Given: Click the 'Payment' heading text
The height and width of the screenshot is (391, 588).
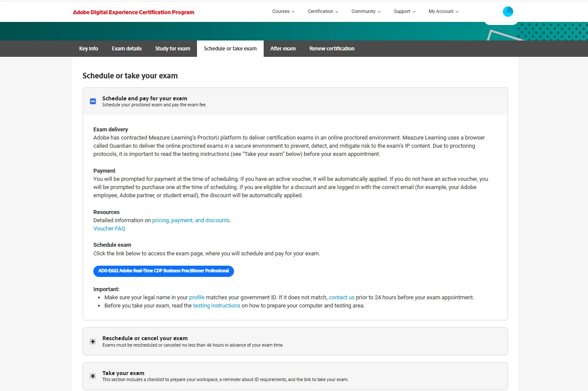Looking at the screenshot, I should 104,171.
